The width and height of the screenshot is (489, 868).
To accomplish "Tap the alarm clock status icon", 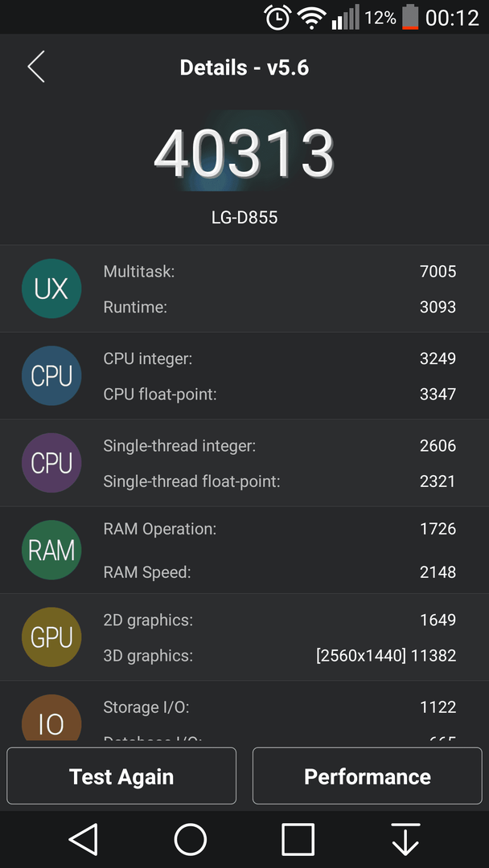I will (277, 17).
